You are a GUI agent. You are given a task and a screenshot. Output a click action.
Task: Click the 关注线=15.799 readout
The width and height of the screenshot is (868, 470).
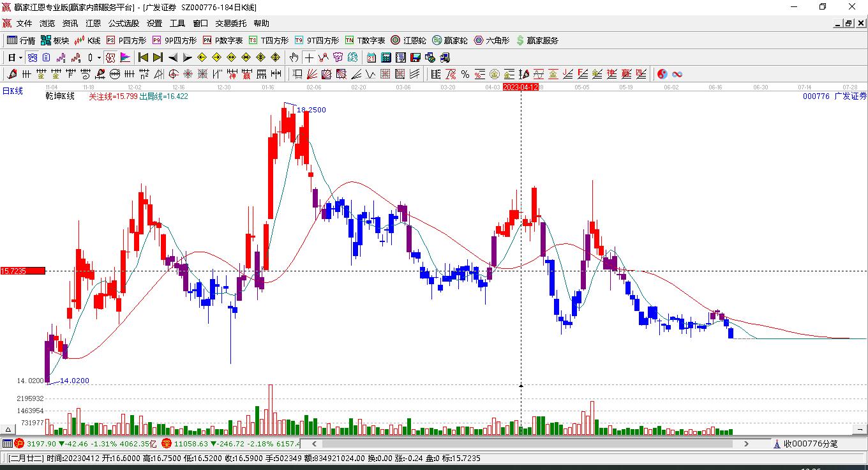click(x=113, y=96)
